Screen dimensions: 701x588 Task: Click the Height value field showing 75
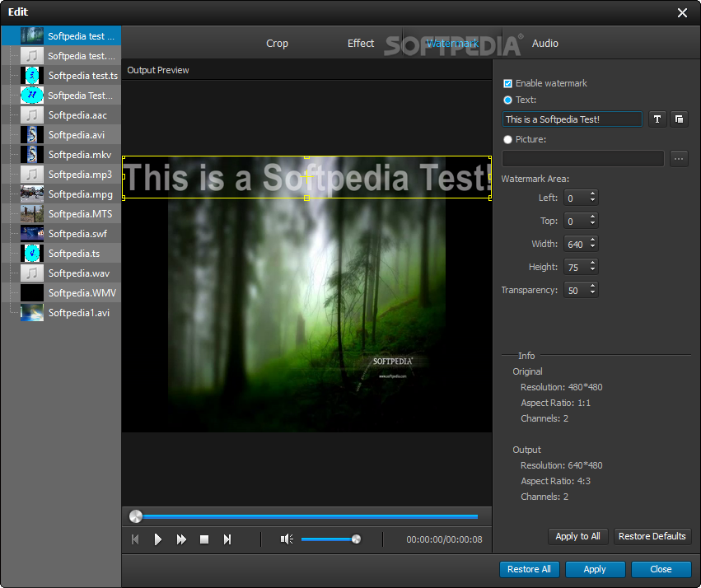pyautogui.click(x=576, y=267)
